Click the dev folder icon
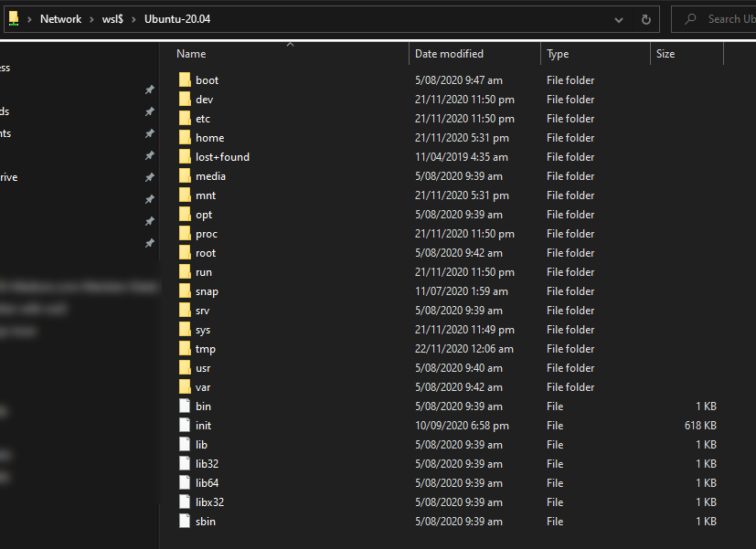The height and width of the screenshot is (549, 756). coord(185,100)
